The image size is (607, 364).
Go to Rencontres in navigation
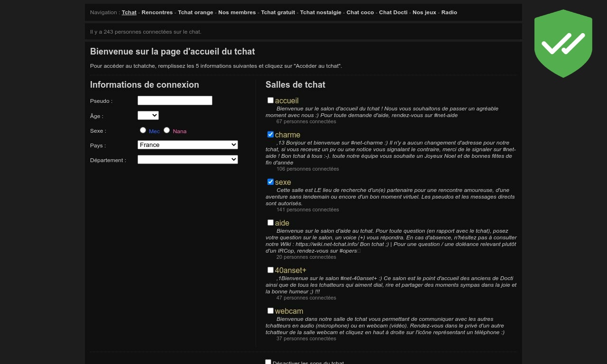[157, 12]
